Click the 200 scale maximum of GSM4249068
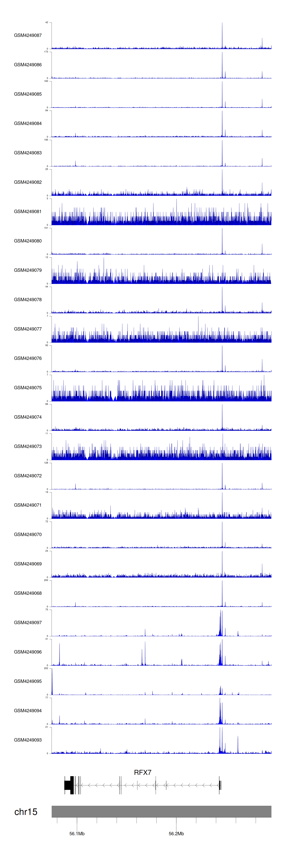The height and width of the screenshot is (868, 286). point(46,580)
